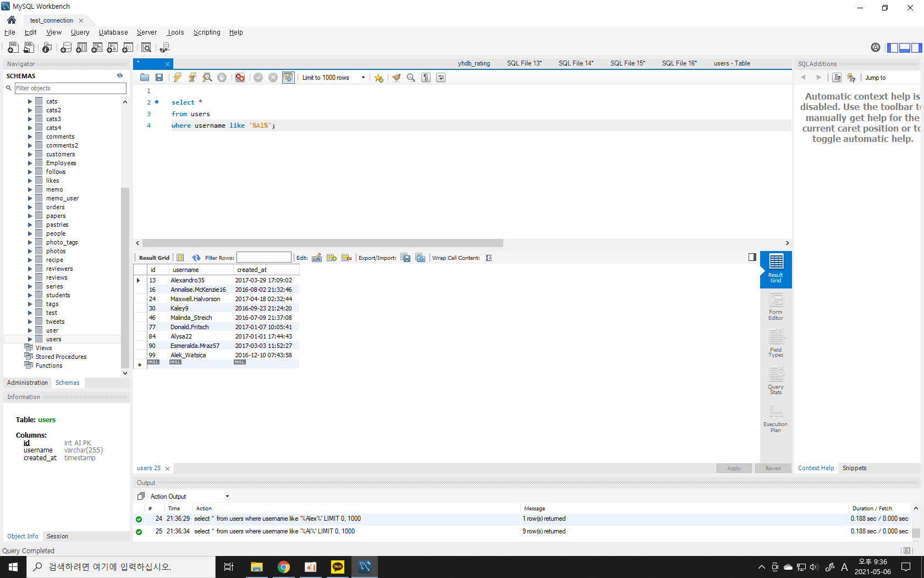Image resolution: width=924 pixels, height=578 pixels.
Task: Import records from external file
Action: pyautogui.click(x=420, y=258)
